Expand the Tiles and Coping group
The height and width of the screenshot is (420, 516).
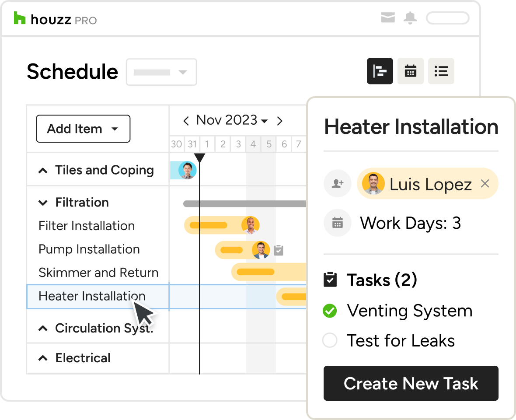(x=43, y=171)
